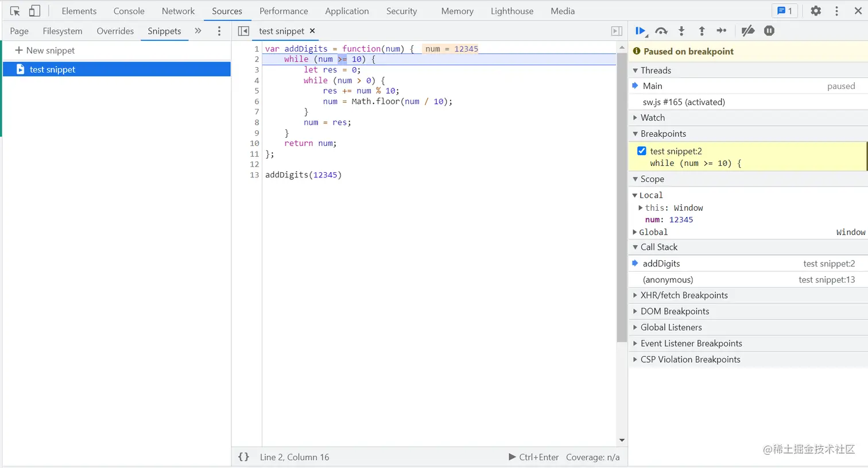The height and width of the screenshot is (468, 868).
Task: Click the addDigits(12345) call on line 13
Action: point(303,175)
